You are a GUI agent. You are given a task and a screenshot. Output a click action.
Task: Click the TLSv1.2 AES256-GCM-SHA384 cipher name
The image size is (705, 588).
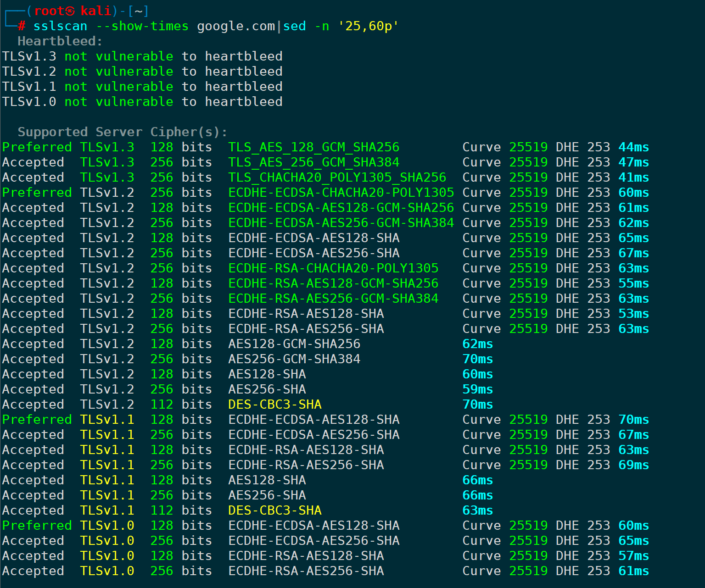tap(294, 359)
